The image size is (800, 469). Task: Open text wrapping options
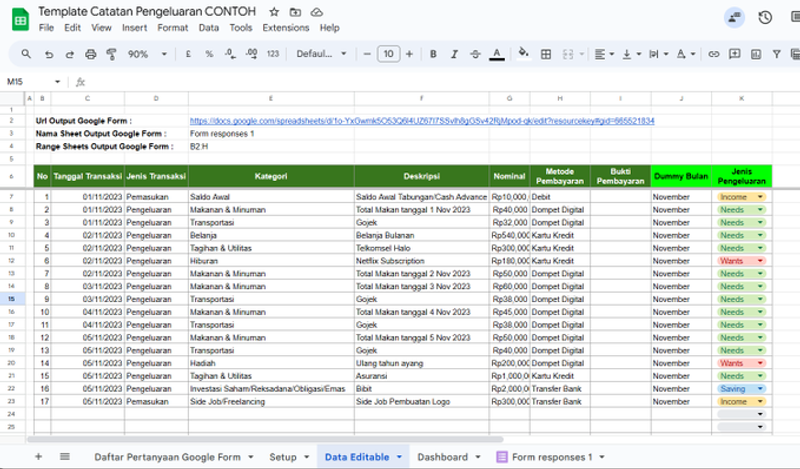point(658,54)
